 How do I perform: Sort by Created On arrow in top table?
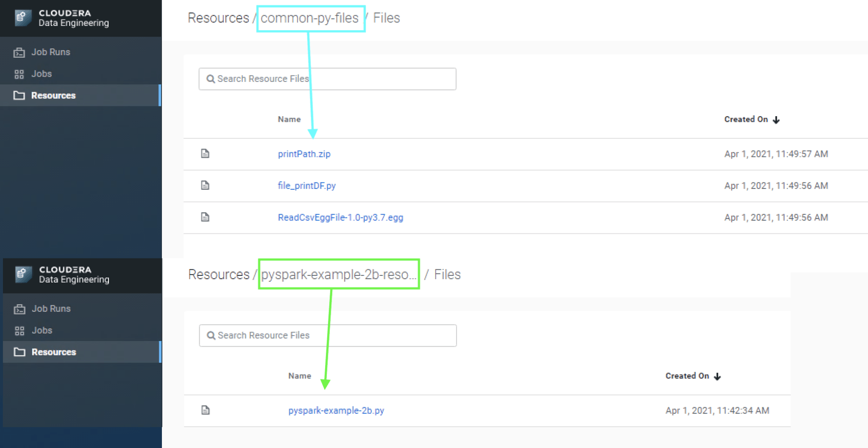[776, 120]
